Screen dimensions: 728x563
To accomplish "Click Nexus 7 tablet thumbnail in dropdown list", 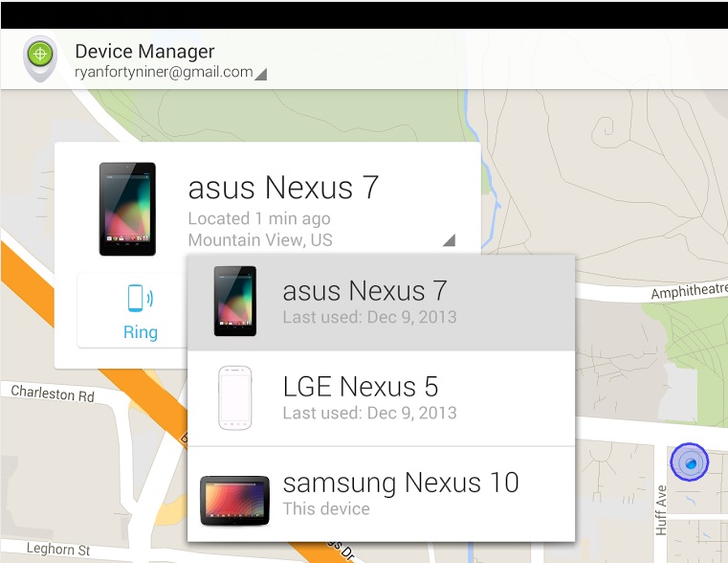I will tap(235, 301).
